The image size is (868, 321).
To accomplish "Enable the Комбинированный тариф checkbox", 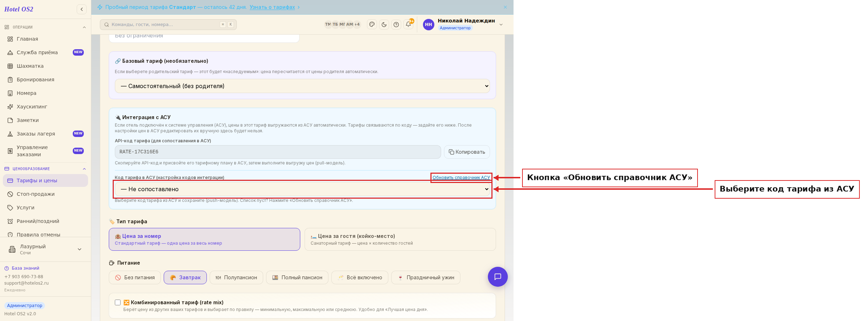I will click(118, 302).
